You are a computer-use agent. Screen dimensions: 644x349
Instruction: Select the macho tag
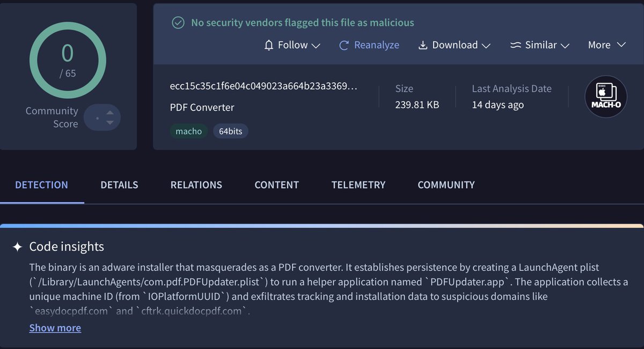tap(189, 131)
